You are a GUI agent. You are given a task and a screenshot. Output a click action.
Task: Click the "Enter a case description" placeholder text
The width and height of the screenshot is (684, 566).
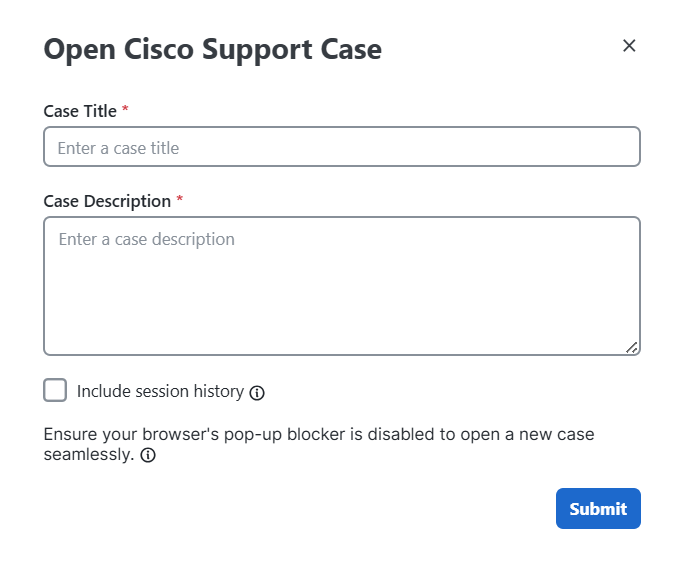[146, 240]
